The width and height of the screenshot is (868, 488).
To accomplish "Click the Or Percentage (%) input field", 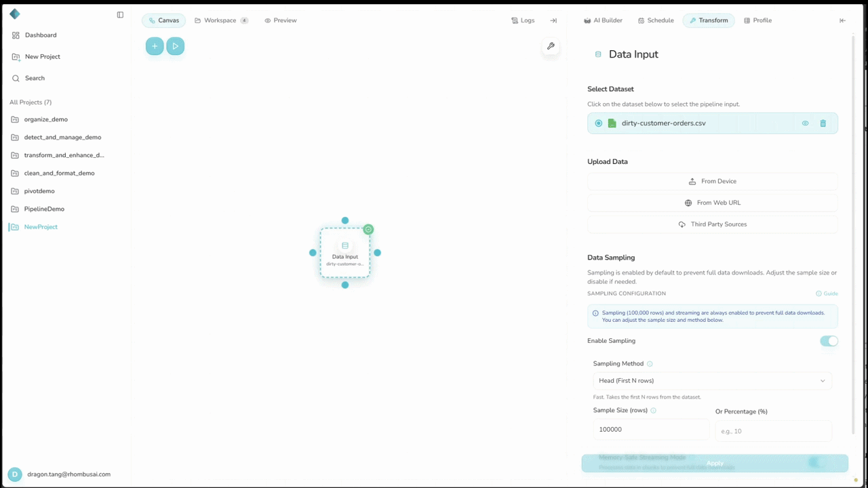I will (773, 431).
